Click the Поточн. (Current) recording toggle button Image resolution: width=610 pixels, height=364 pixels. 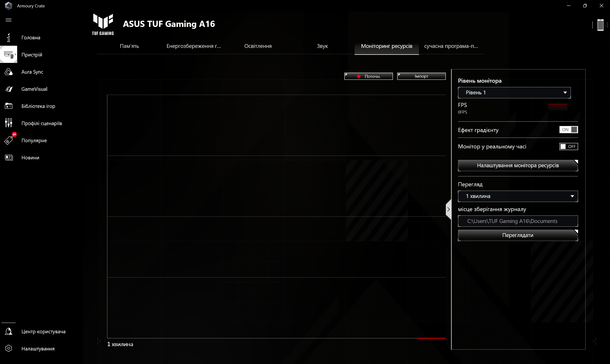point(368,76)
